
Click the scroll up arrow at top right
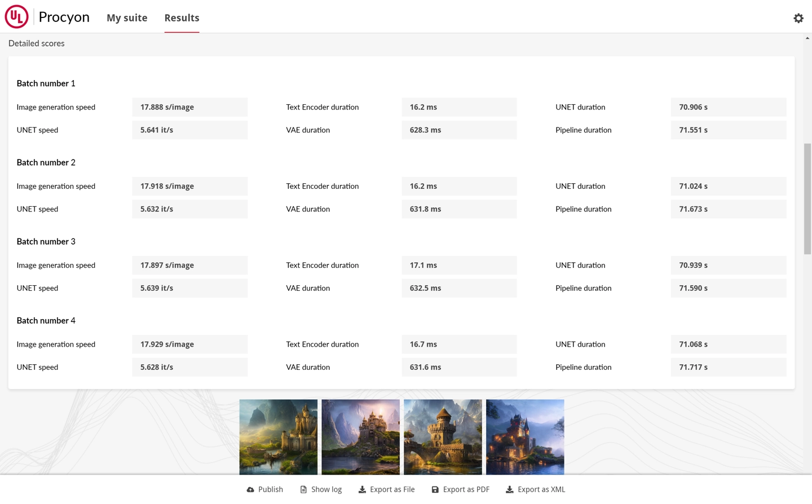tap(807, 38)
